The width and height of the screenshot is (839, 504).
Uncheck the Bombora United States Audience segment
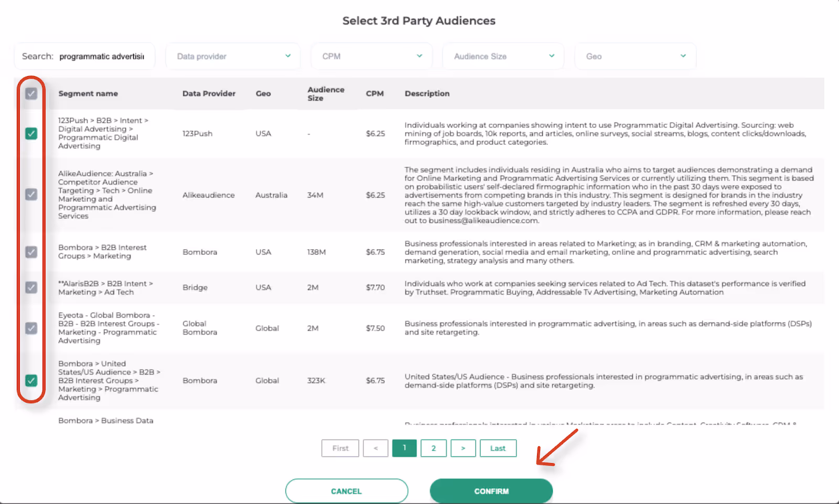[x=31, y=380]
